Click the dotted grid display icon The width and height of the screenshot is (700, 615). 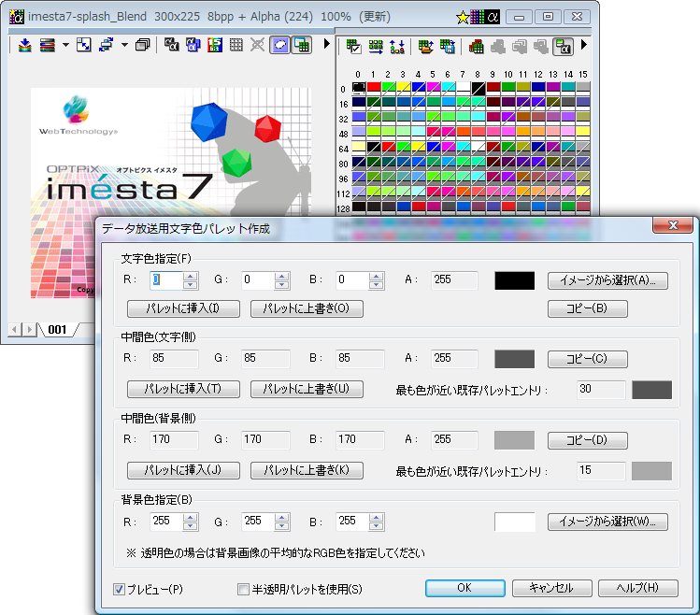[236, 45]
